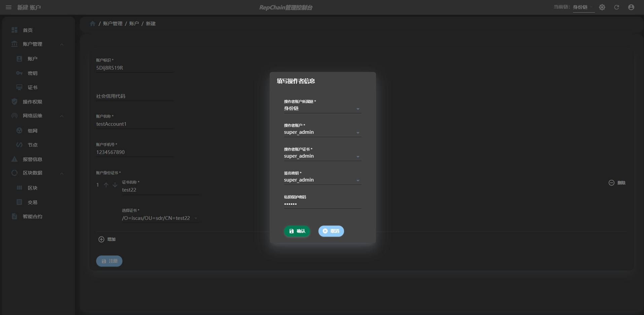Click the refresh icon in header
The height and width of the screenshot is (315, 644).
click(616, 7)
